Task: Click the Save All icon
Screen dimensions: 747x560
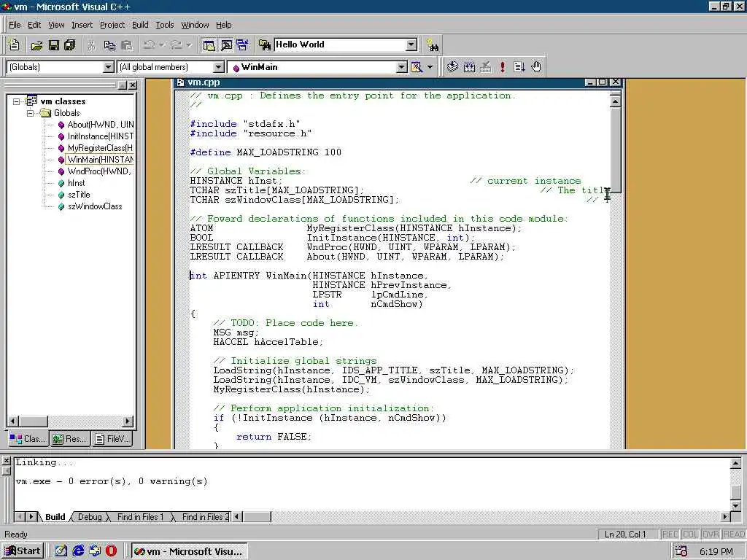Action: pos(69,45)
